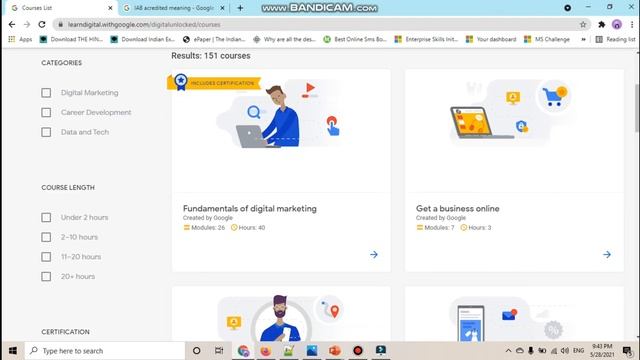Open the Download Indian Ex... bookmark
Viewport: 640px width, 360px height.
[143, 39]
